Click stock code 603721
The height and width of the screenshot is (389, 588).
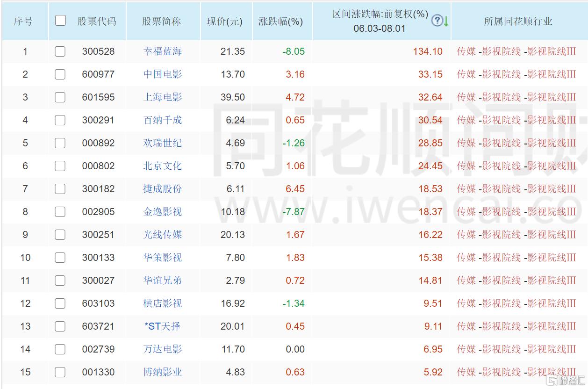(x=98, y=326)
